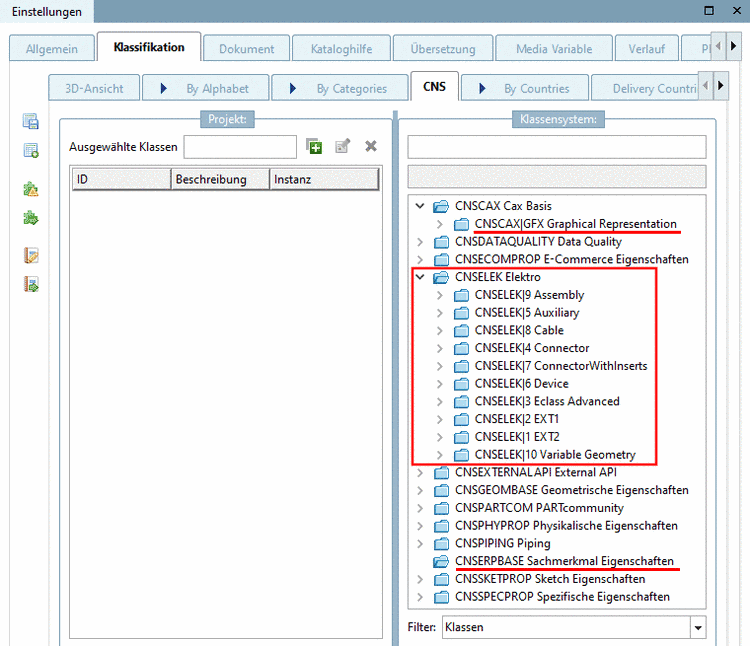
Task: Open the Kataloghilfe tab
Action: point(341,49)
